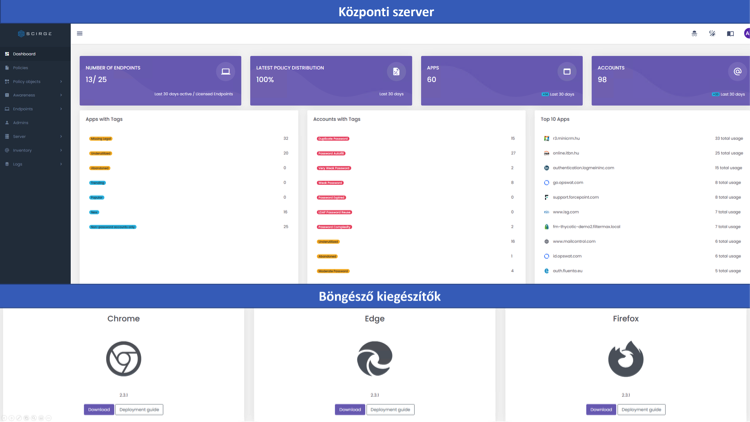Screen dimensions: 750x422
Task: Open the Firefox Deployment guide
Action: pyautogui.click(x=641, y=410)
